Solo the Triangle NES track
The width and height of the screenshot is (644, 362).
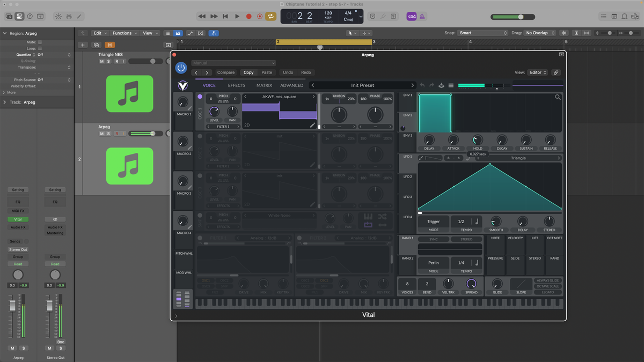click(108, 61)
